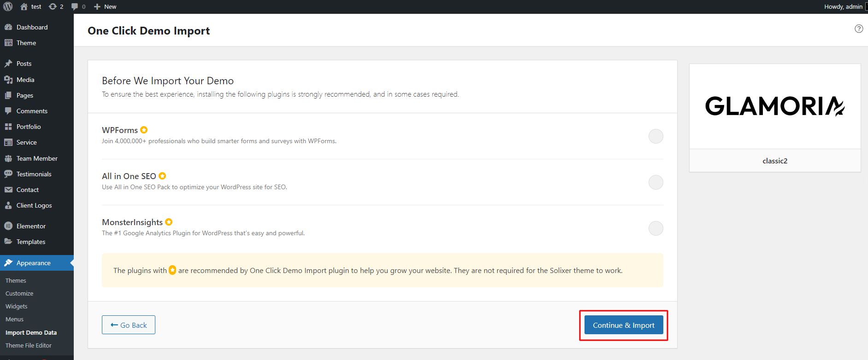The image size is (868, 360).
Task: Click the Contact envelope icon
Action: pos(8,190)
